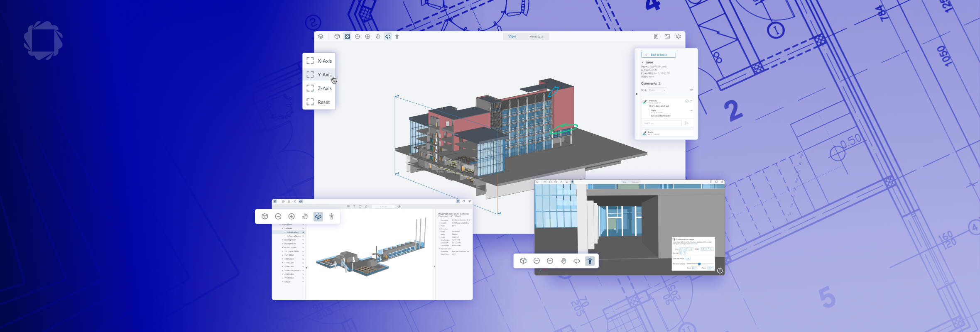
Task: Click active walk mode icon in first-person enlarged toolbar
Action: [590, 261]
